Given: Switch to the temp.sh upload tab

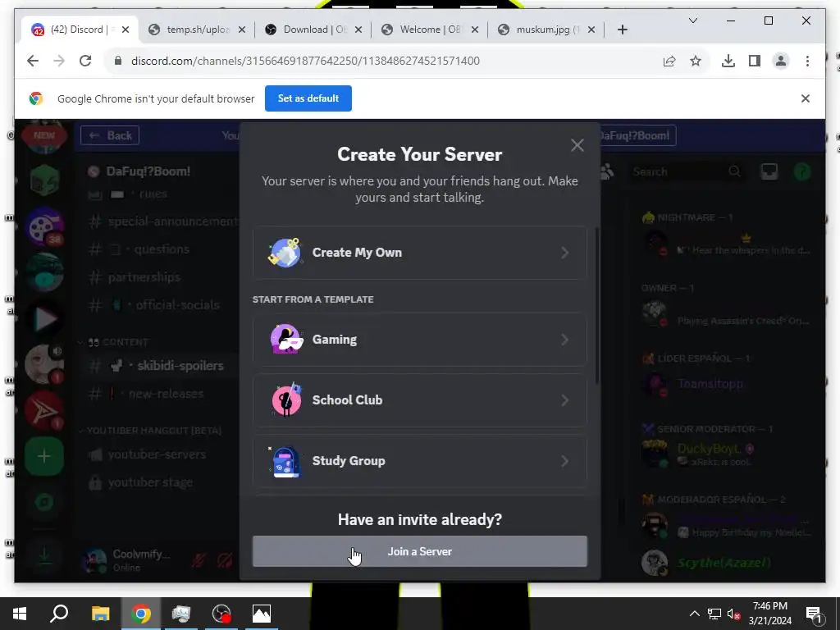Looking at the screenshot, I should 197,30.
